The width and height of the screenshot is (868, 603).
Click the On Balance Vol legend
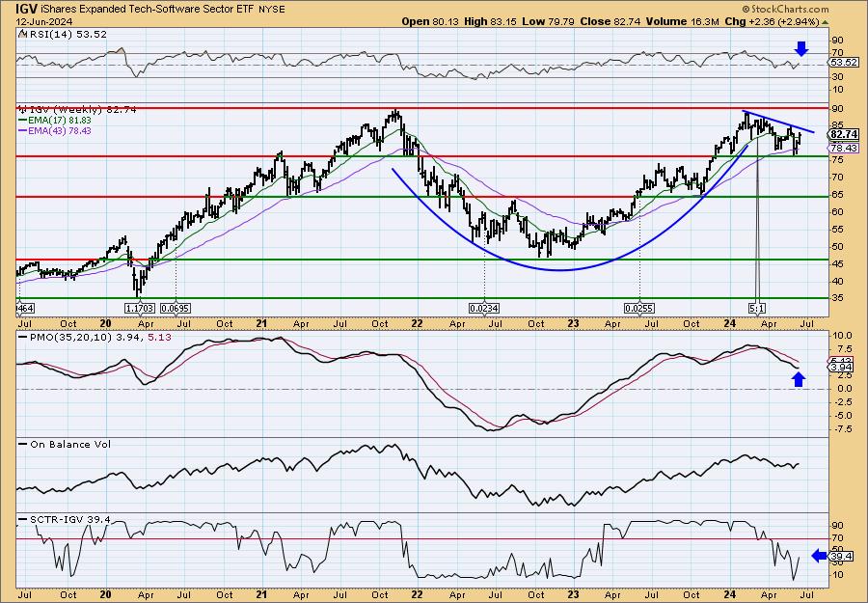[x=65, y=444]
